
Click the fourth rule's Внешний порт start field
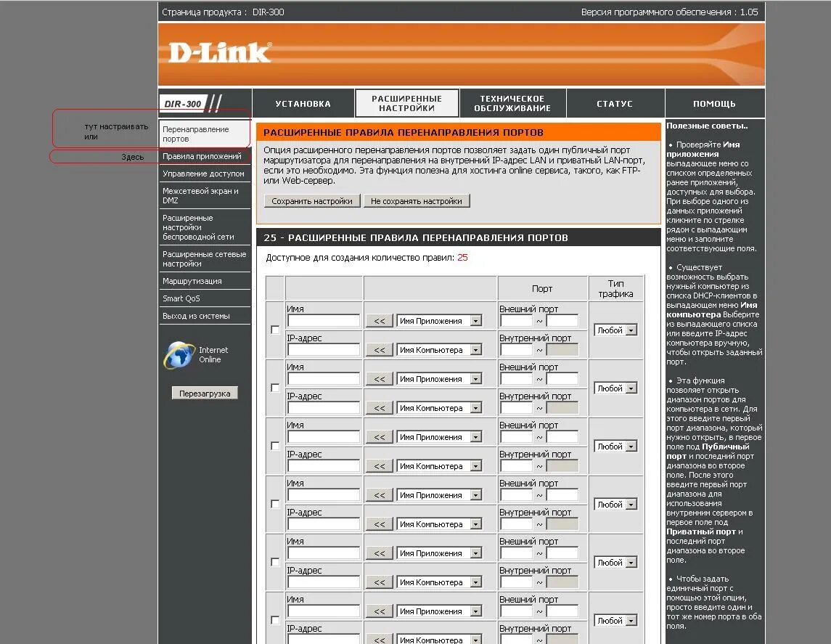click(x=517, y=495)
